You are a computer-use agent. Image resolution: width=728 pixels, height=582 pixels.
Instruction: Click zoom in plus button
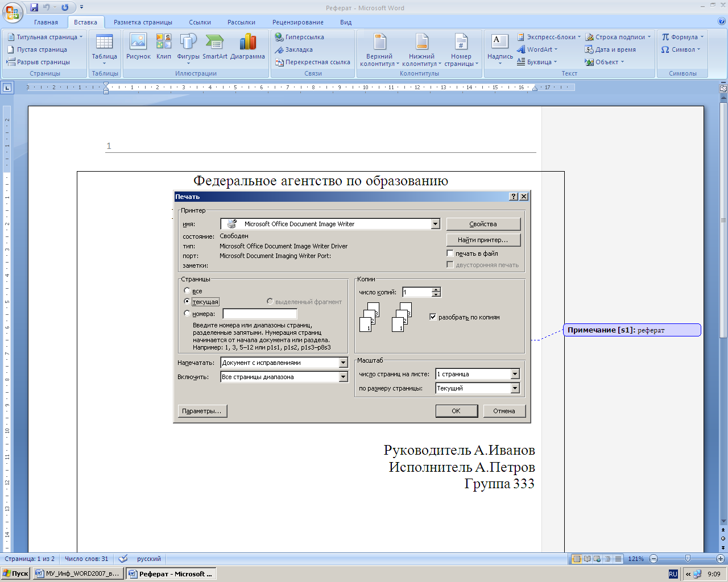[720, 559]
